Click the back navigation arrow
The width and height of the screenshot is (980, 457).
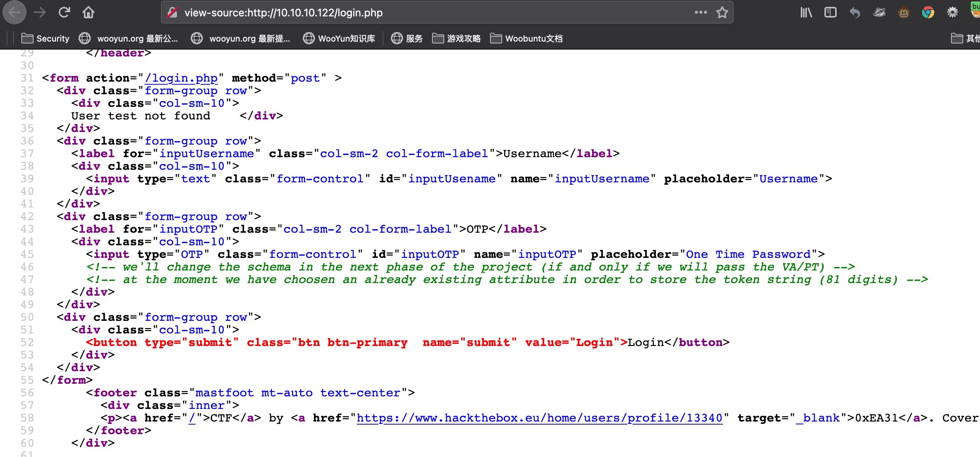tap(14, 13)
